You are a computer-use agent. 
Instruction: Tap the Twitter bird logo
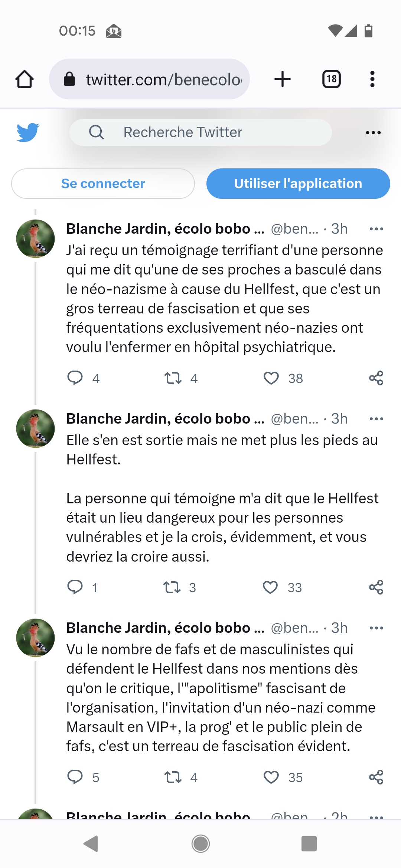tap(28, 132)
